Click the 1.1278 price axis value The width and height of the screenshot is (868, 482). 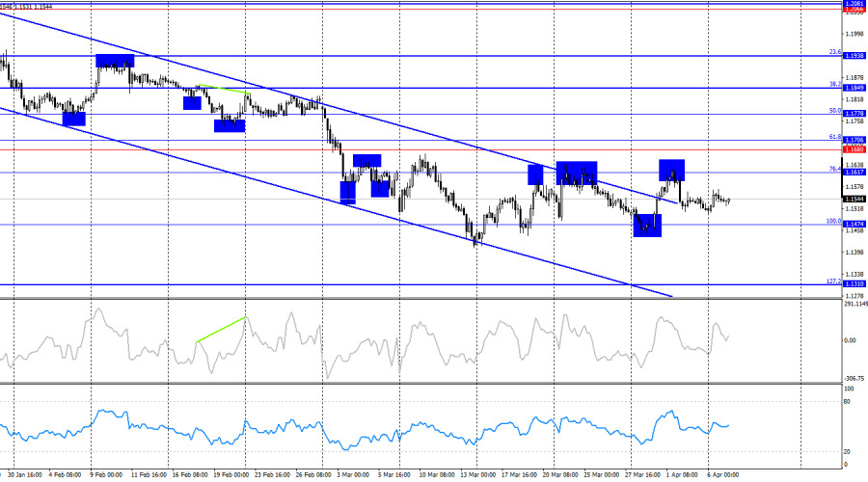(854, 296)
